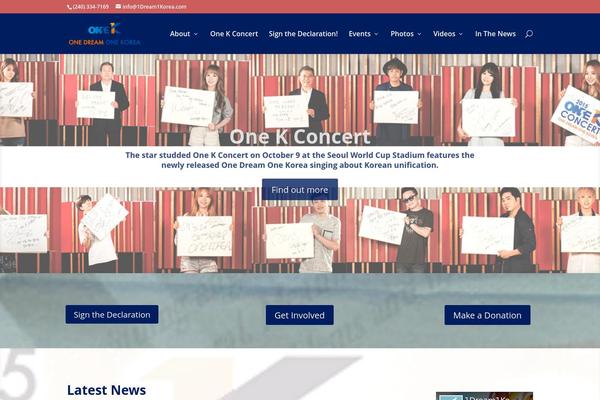Open the 1Dream1Korea video thumbnail

tap(484, 396)
